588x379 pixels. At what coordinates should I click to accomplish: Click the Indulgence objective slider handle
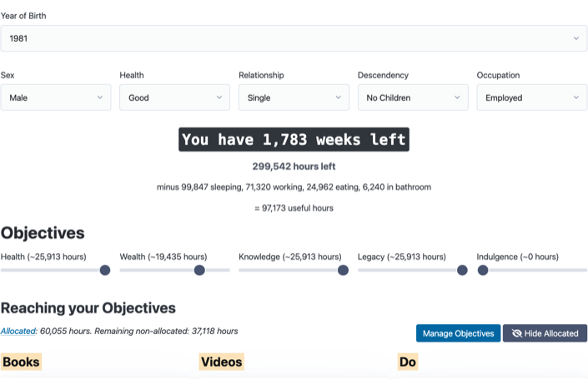point(483,270)
